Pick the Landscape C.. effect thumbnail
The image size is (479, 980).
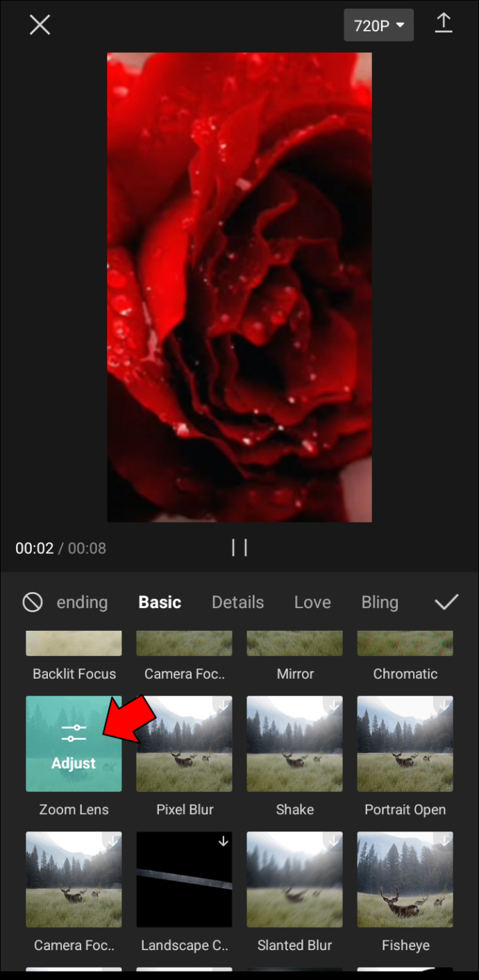tap(184, 879)
